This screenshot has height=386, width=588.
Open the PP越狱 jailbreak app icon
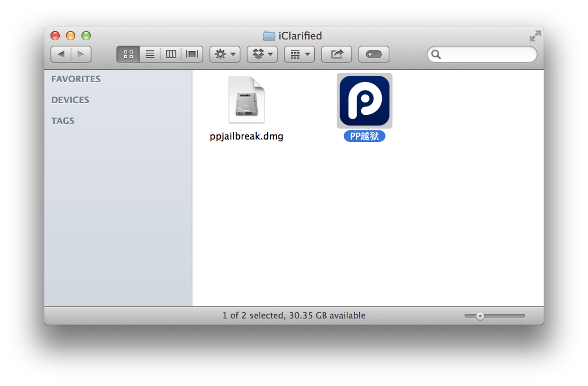[x=364, y=101]
